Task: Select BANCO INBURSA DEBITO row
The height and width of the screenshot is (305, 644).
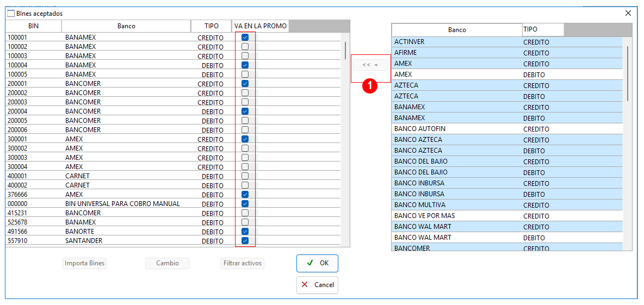Action: 507,194
